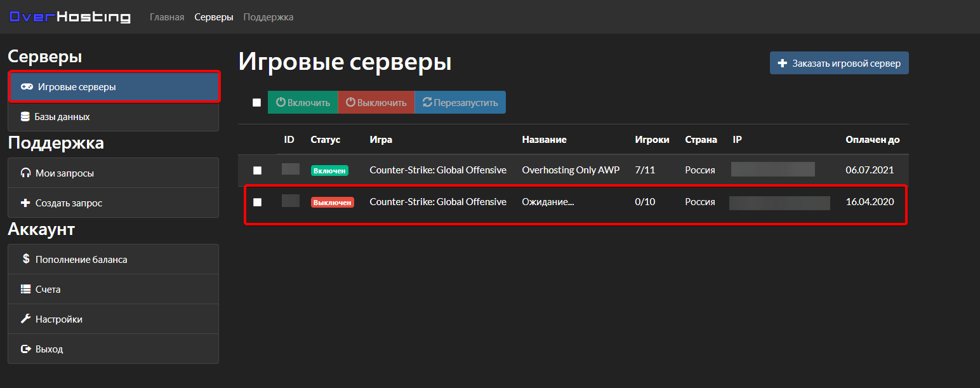Click the Игра column header
Image resolution: width=980 pixels, height=388 pixels.
[x=381, y=140]
